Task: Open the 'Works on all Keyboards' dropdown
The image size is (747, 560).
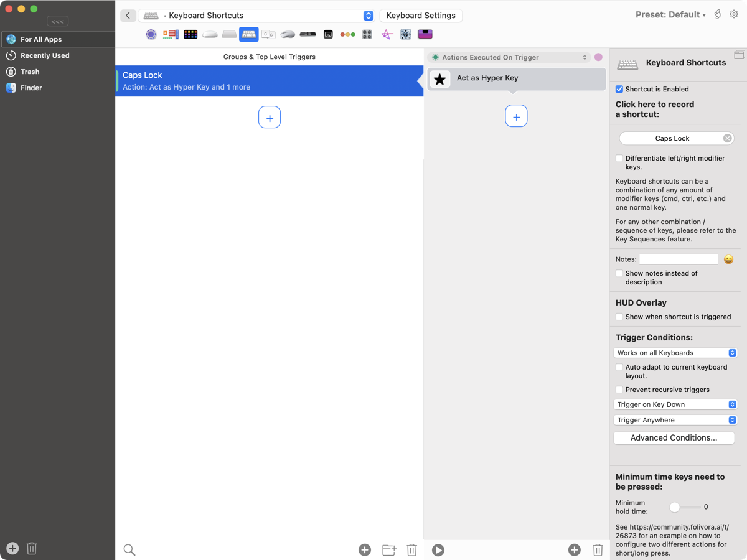Action: tap(675, 353)
